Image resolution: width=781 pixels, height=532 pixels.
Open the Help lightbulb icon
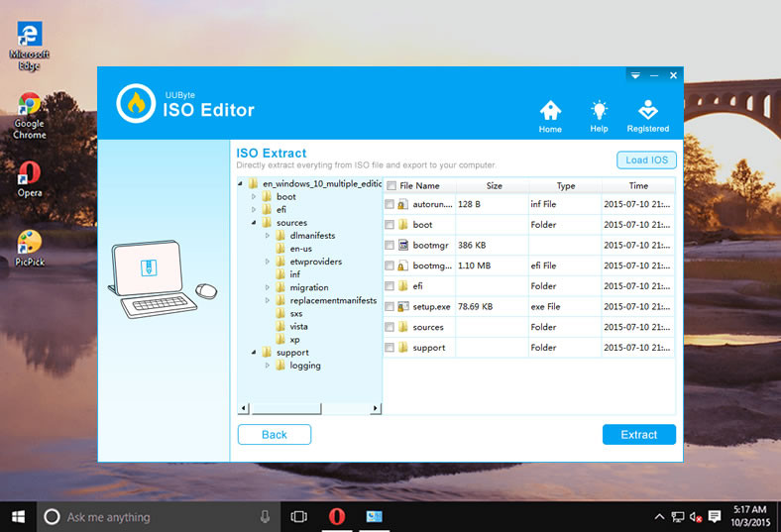tap(599, 110)
